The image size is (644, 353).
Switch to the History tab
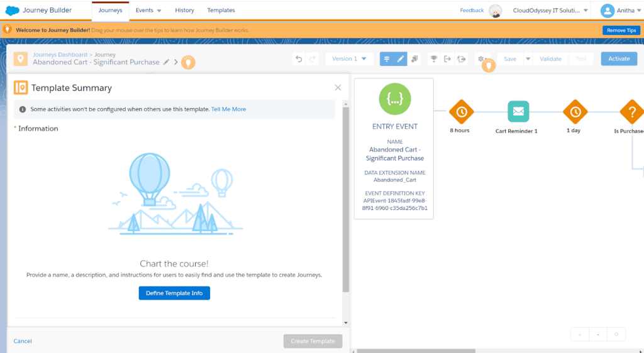[x=184, y=11]
